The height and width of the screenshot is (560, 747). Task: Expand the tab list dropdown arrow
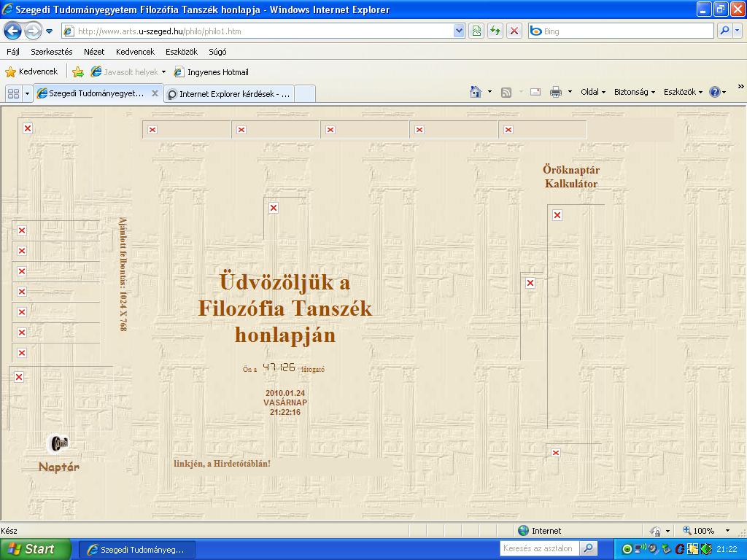click(x=27, y=93)
